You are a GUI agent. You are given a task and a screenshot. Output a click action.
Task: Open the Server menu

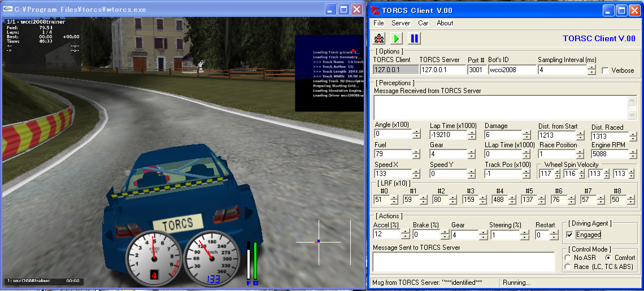click(401, 23)
